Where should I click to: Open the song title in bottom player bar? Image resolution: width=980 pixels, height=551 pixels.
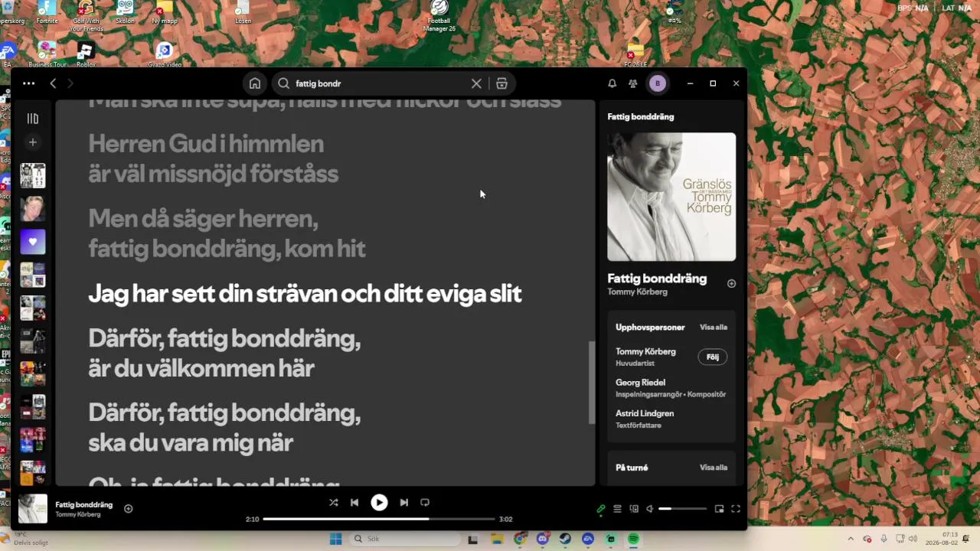83,505
